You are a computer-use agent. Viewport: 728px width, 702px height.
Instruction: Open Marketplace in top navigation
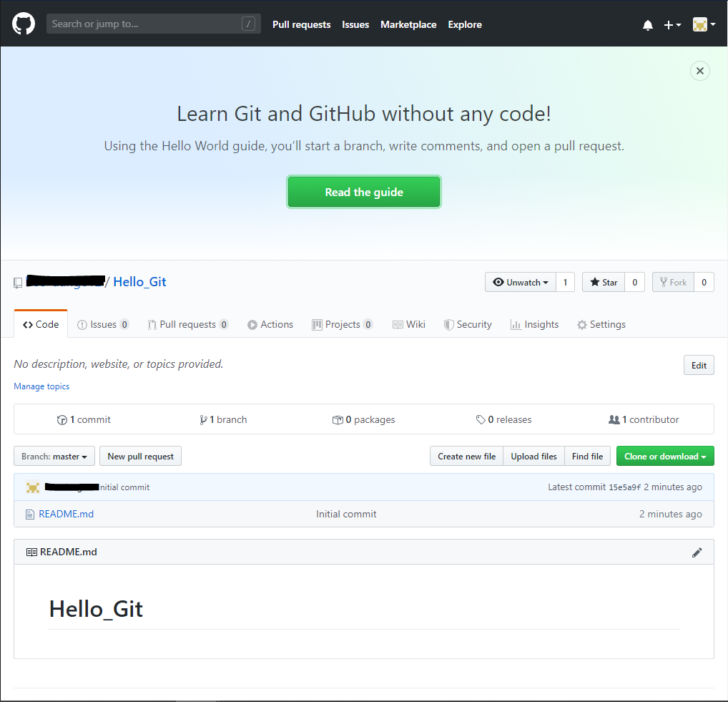click(408, 24)
